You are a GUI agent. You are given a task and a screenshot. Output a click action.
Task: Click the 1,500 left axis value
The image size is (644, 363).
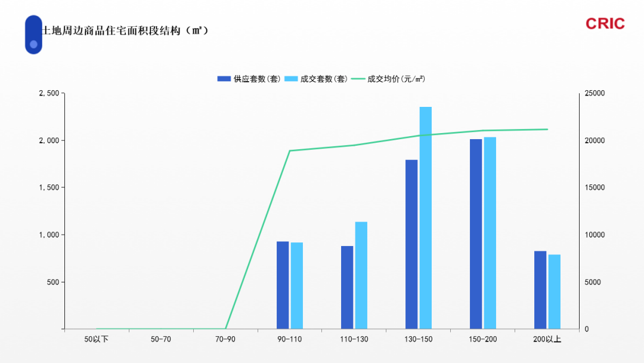[x=49, y=187]
